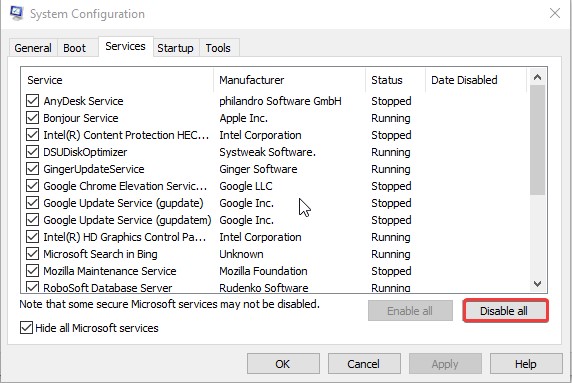The height and width of the screenshot is (383, 572).
Task: Click the Running status of Bonjour Service
Action: point(391,118)
